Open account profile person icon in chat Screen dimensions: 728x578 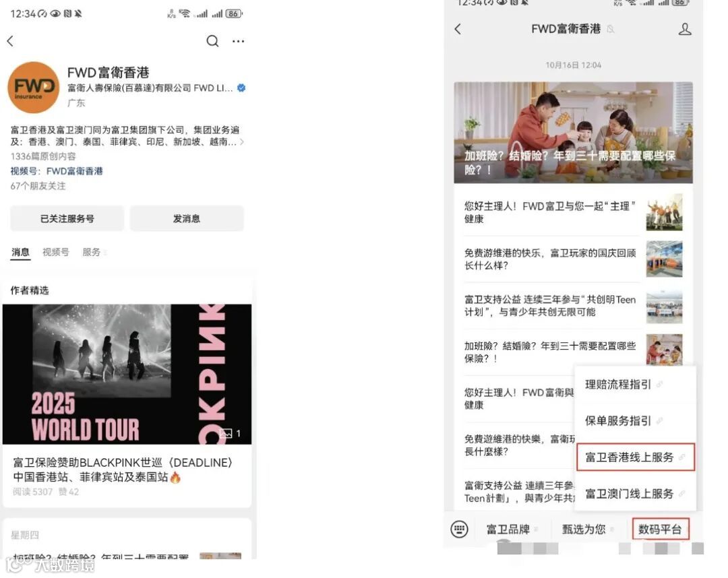tap(685, 29)
